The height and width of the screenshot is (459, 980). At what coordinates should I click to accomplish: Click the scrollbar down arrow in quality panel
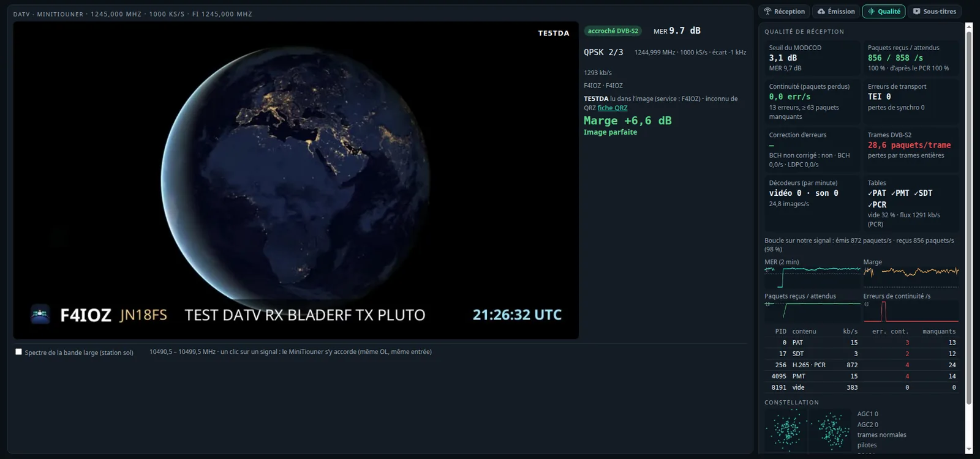click(x=969, y=449)
